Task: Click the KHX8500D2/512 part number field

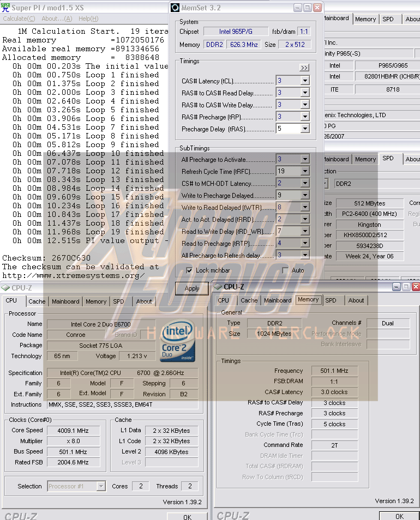Action: tap(370, 235)
